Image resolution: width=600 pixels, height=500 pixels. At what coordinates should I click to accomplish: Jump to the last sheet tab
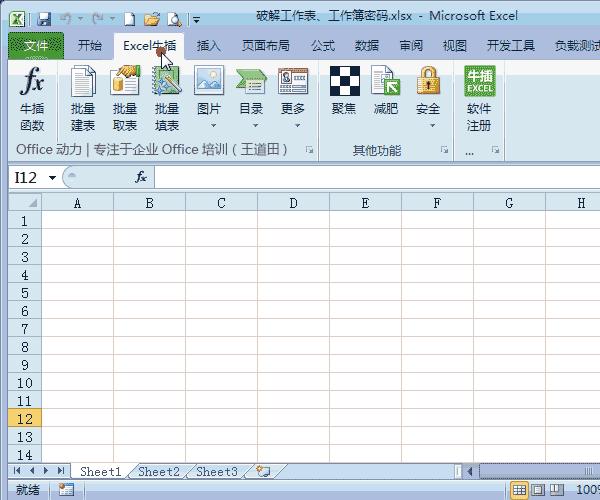(61, 471)
